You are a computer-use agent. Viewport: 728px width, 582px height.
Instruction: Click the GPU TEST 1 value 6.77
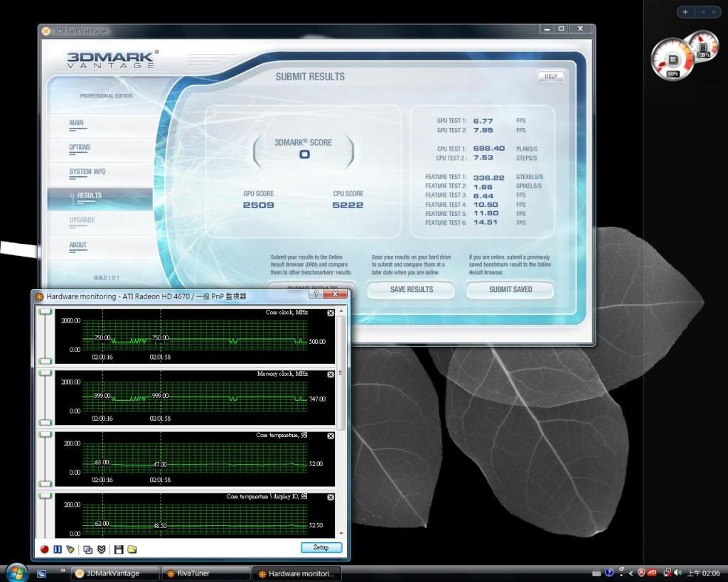[x=483, y=121]
